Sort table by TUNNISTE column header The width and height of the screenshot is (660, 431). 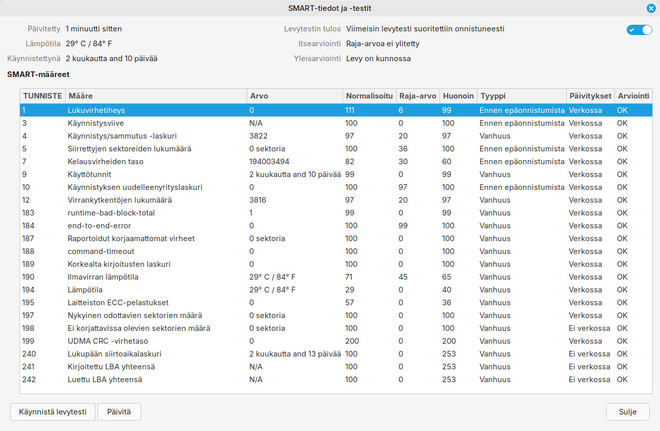coord(43,96)
